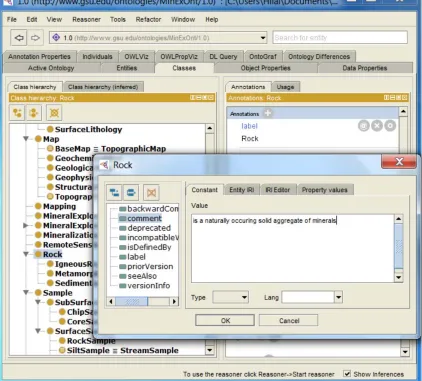This screenshot has width=422, height=381.
Task: Click the Lang input field
Action: (x=308, y=297)
